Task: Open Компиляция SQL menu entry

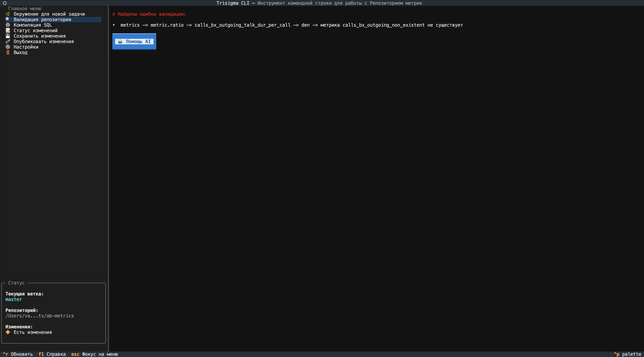Action: pos(33,25)
